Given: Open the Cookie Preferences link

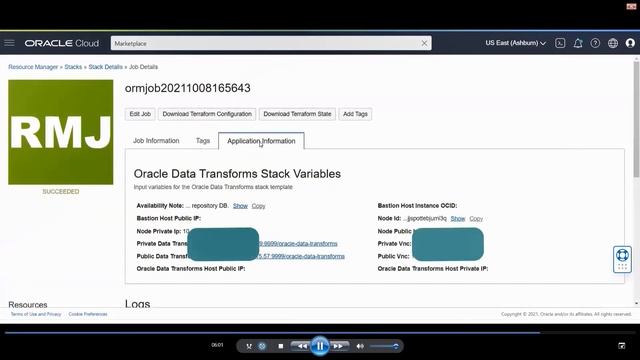Looking at the screenshot, I should point(88,314).
